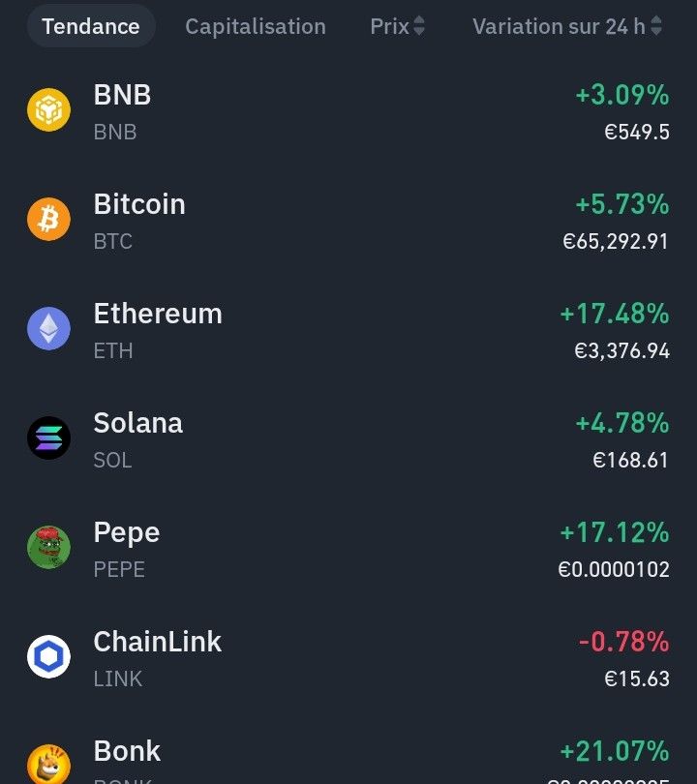Click ChainLink's -0.78% change value
697x784 pixels.
623,642
